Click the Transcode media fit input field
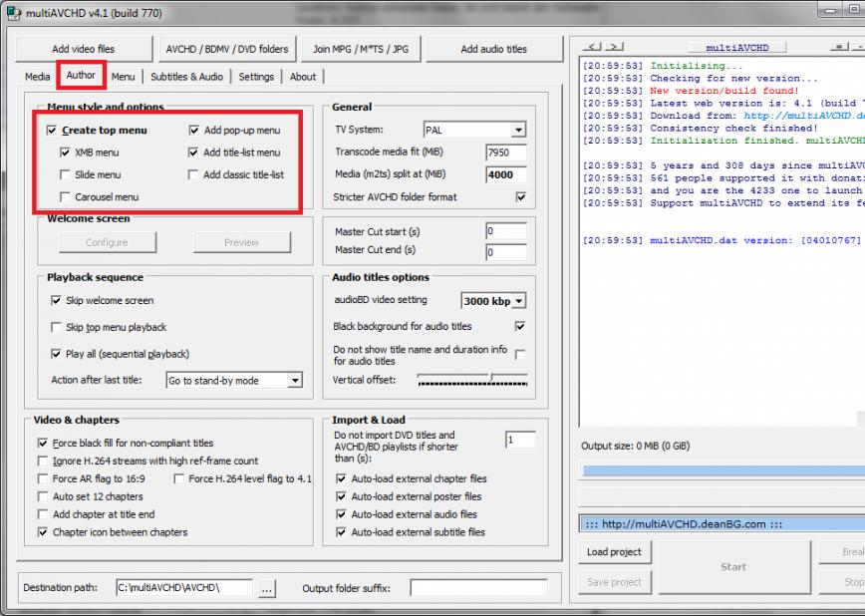 pos(505,153)
